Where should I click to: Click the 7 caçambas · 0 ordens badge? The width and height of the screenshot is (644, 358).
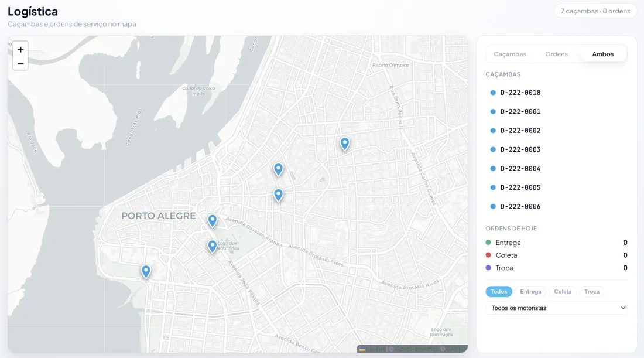[x=595, y=11]
